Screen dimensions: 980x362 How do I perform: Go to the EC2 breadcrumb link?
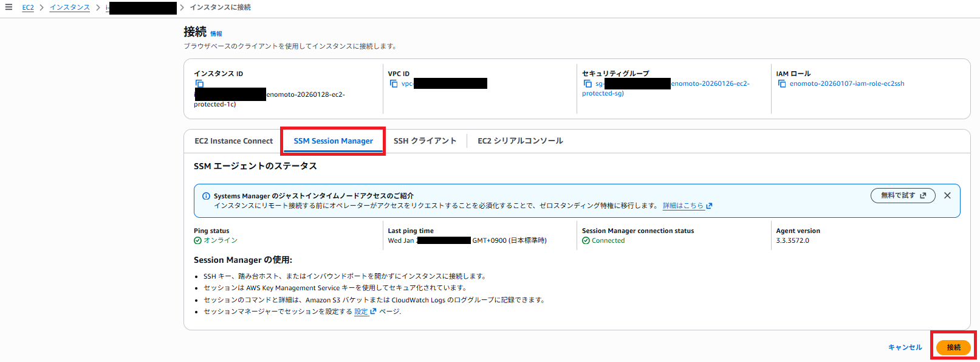point(28,7)
